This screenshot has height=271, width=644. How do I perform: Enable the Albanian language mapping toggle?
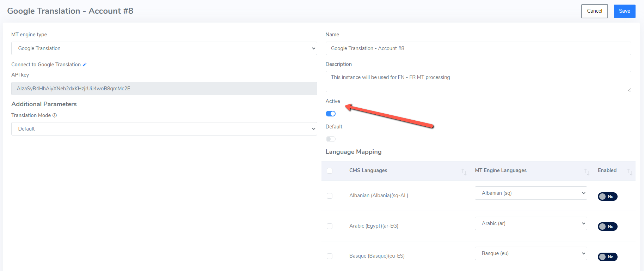(607, 197)
